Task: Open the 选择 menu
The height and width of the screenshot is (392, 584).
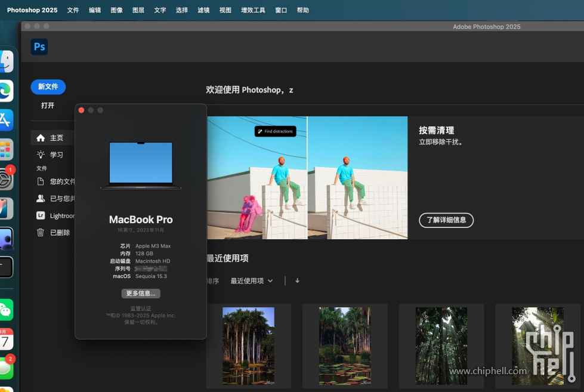Action: (x=182, y=10)
